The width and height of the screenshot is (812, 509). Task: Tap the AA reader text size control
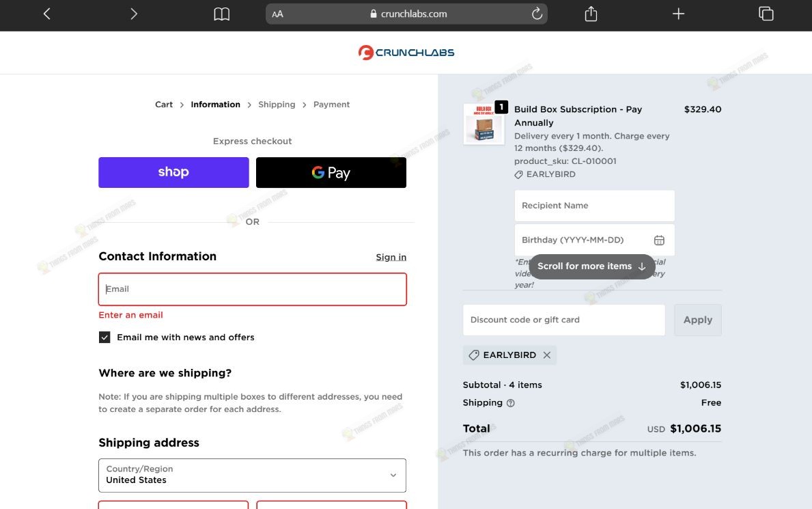[x=277, y=14]
